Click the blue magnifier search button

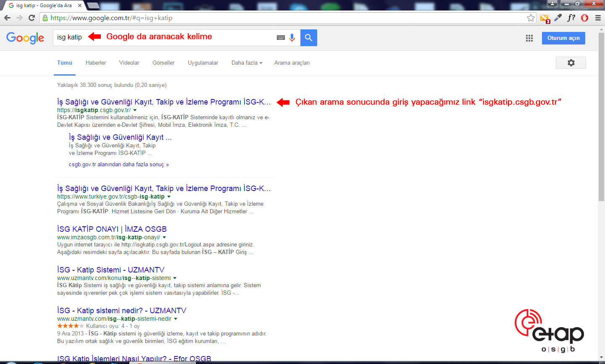coord(309,38)
